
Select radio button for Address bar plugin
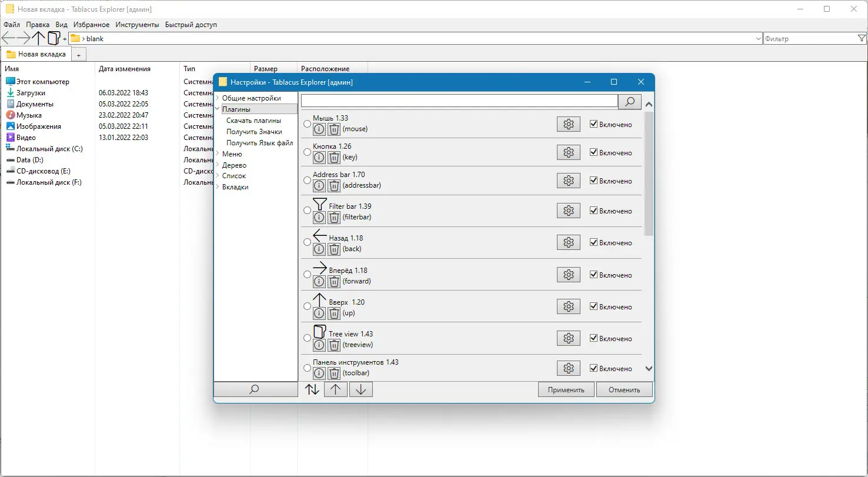[307, 181]
